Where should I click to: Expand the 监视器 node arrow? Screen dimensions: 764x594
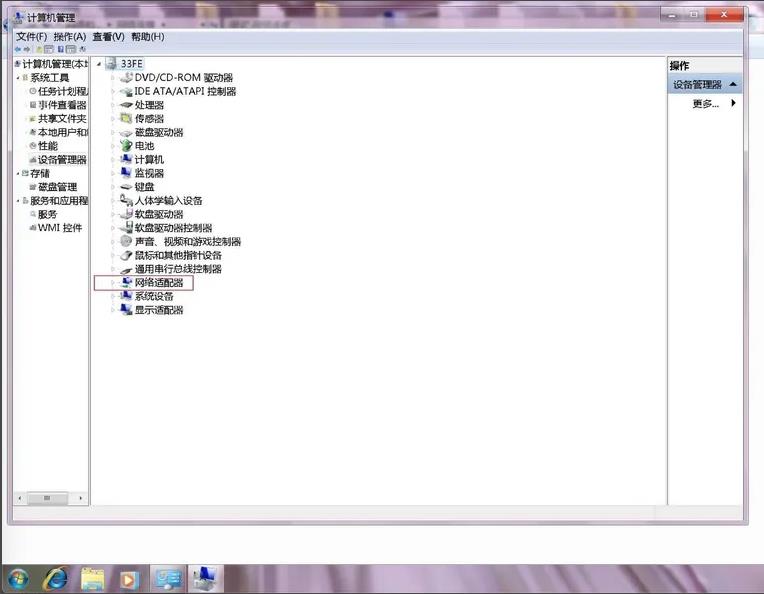pyautogui.click(x=113, y=173)
